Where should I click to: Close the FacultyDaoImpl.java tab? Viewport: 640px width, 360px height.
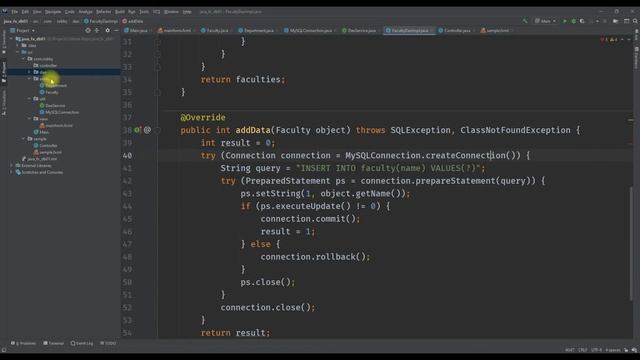point(432,31)
